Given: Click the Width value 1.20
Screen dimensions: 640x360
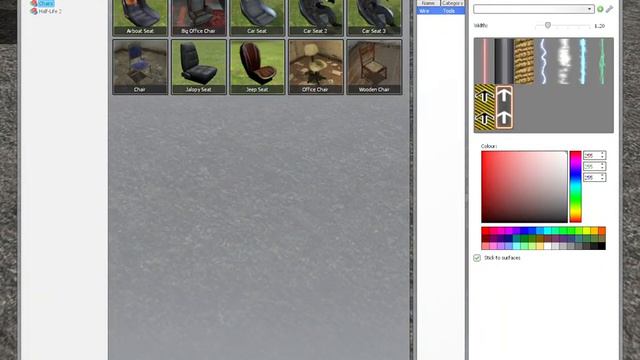Looking at the screenshot, I should [x=600, y=26].
